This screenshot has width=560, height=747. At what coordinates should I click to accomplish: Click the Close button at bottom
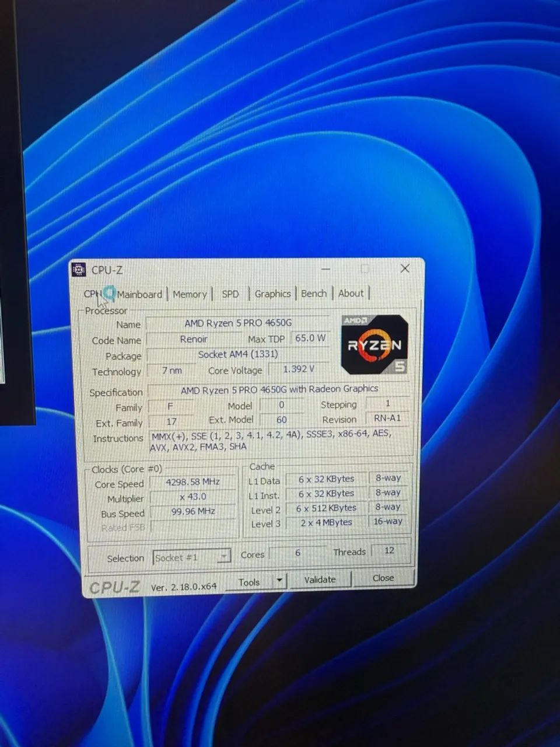(x=383, y=578)
